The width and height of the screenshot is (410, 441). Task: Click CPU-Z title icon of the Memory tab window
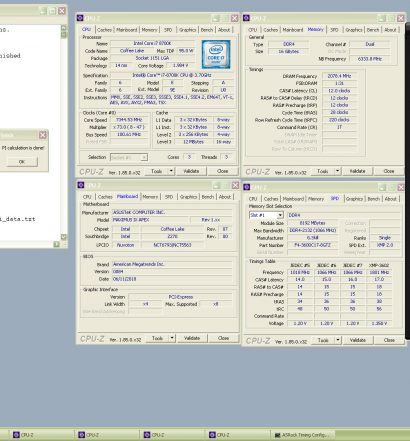pos(246,18)
